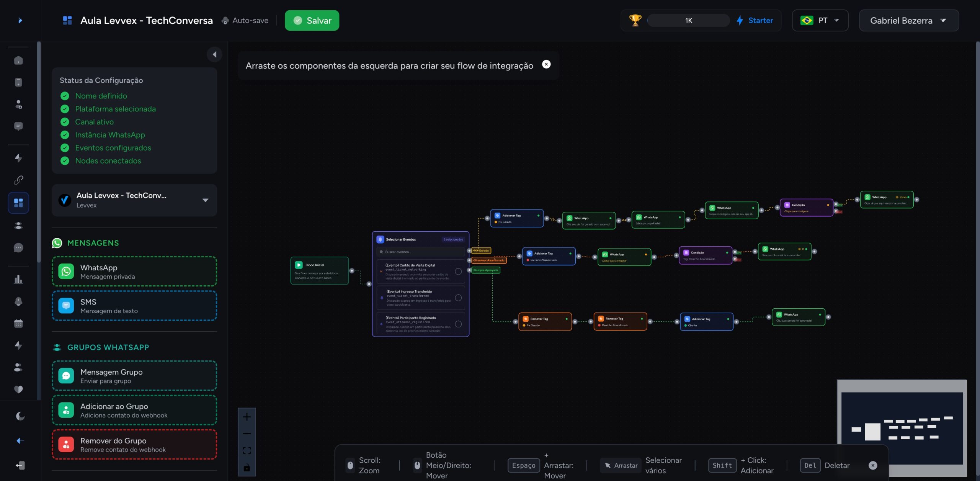Dismiss the Arraste os componentes hint

[x=546, y=64]
